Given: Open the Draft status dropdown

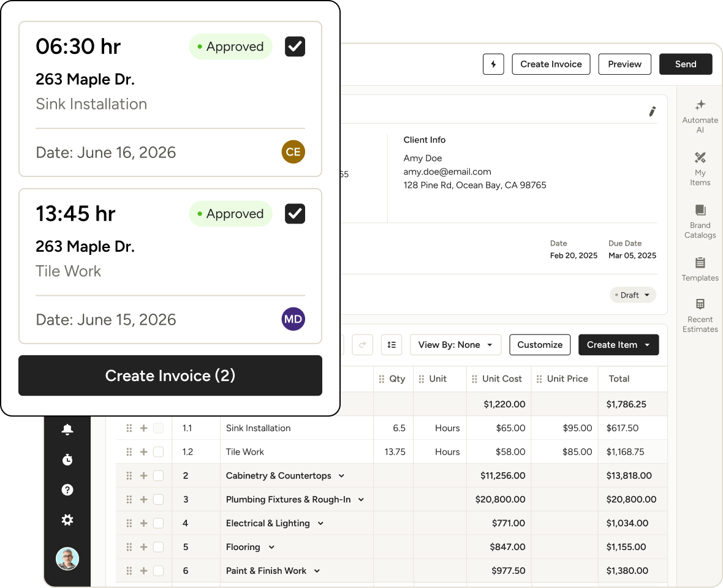Looking at the screenshot, I should 632,295.
